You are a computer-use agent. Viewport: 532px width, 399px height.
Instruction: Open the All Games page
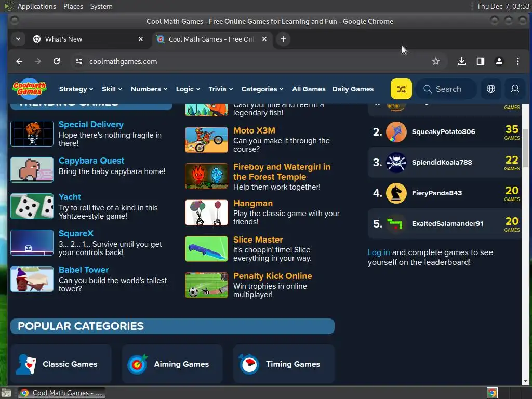309,89
